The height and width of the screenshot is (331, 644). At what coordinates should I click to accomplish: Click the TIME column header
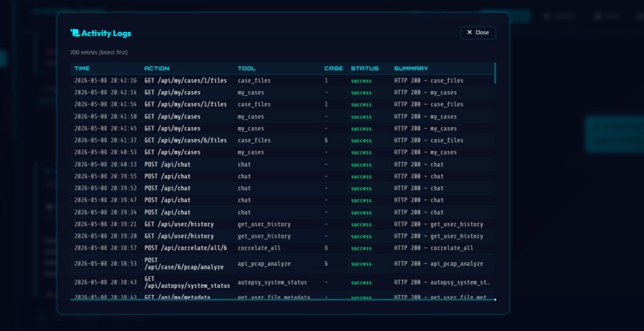click(x=81, y=68)
